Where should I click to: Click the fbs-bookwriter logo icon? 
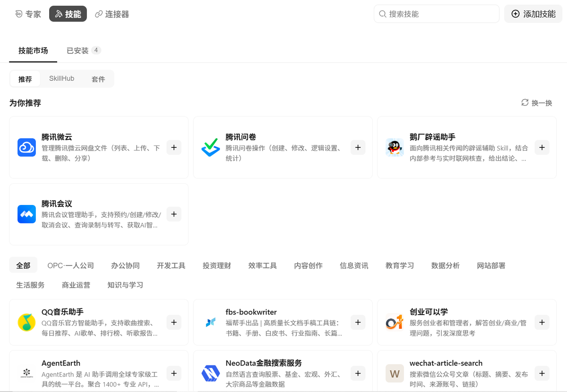click(211, 322)
